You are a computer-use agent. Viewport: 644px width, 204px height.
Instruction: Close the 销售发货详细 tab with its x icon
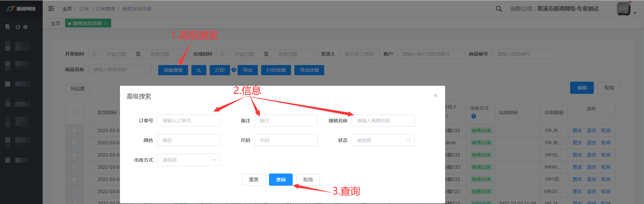point(105,23)
